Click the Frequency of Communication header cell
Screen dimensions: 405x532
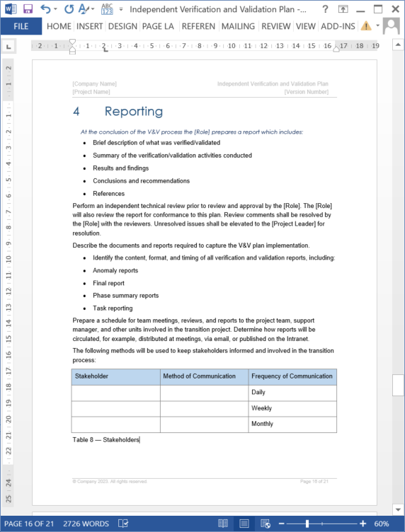[292, 376]
